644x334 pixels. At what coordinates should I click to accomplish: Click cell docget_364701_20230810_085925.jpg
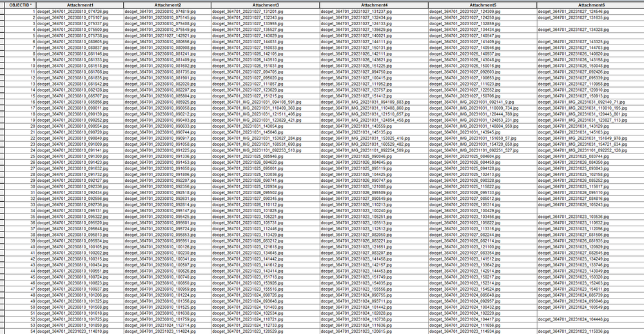click(x=168, y=102)
